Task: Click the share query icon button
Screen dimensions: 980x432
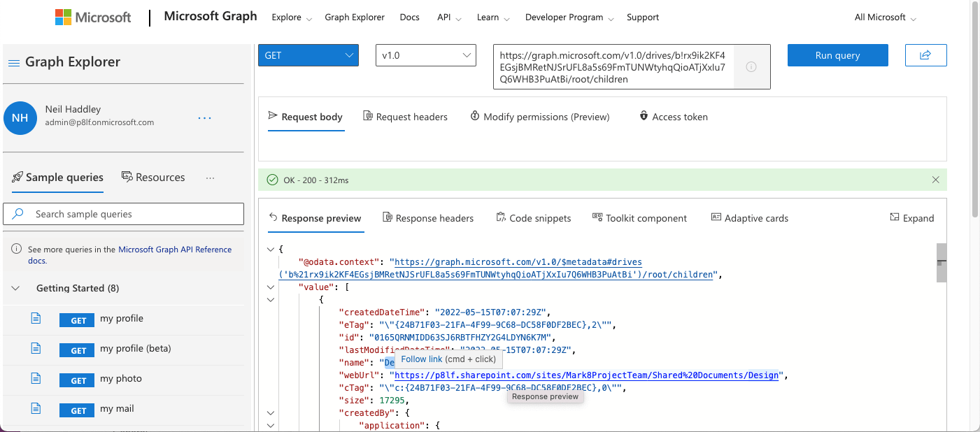Action: tap(925, 55)
